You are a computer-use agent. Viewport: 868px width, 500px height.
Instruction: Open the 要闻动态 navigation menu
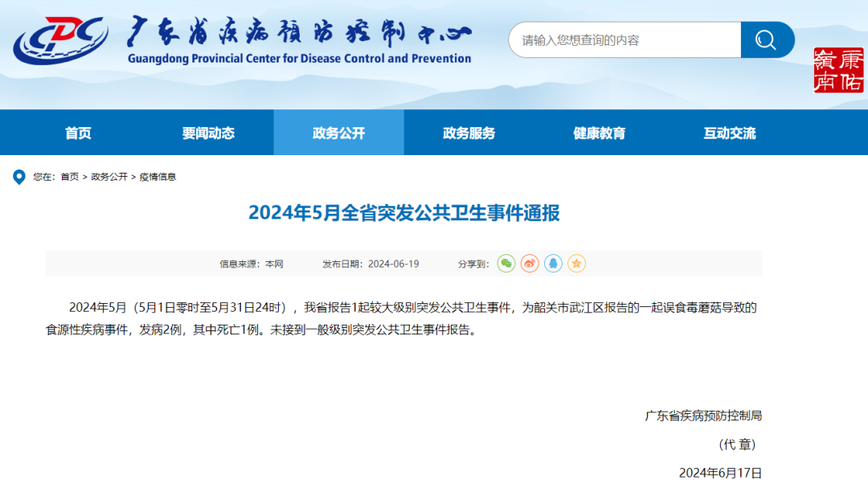tap(207, 133)
